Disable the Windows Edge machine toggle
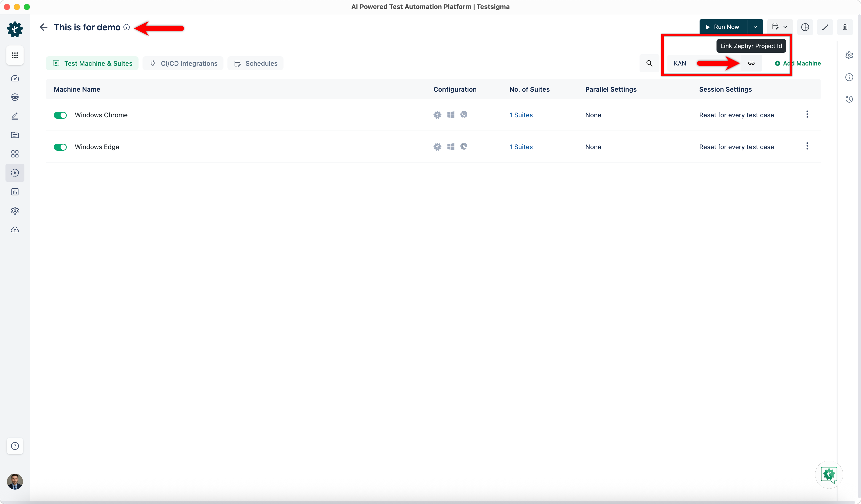Viewport: 861px width, 504px height. tap(60, 147)
